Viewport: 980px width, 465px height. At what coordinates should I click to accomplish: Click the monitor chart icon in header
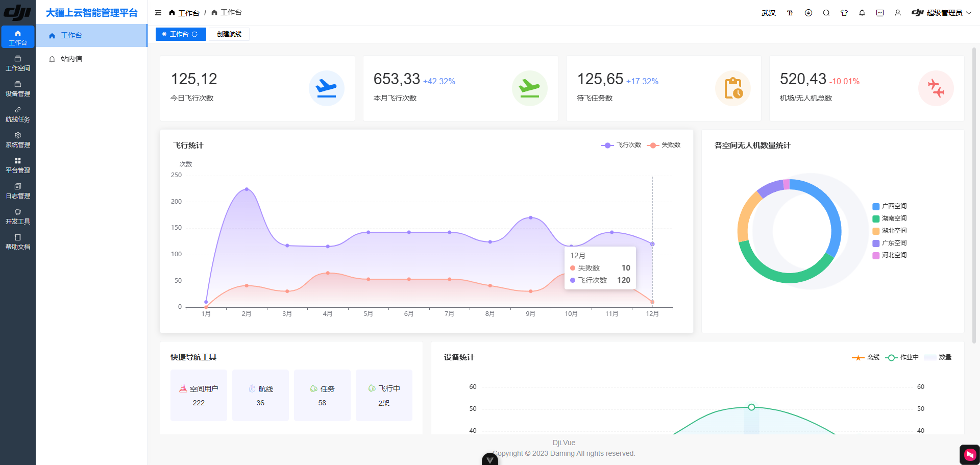tap(880, 13)
